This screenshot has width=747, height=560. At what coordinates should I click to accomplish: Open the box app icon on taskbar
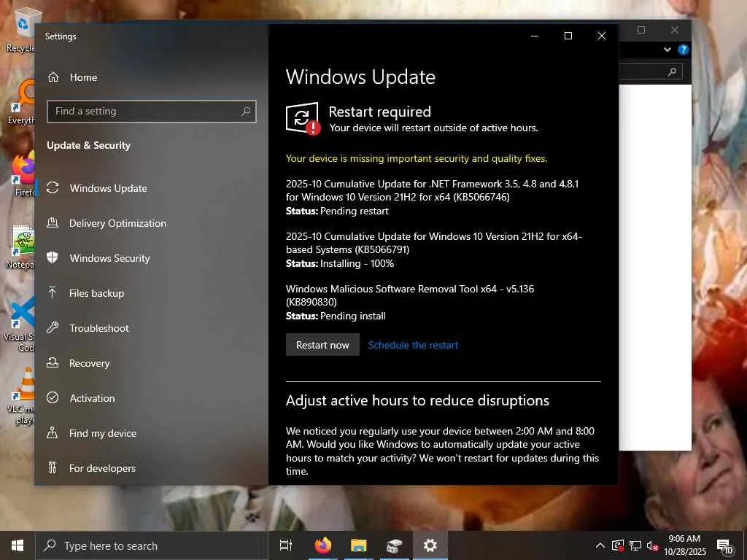(394, 545)
